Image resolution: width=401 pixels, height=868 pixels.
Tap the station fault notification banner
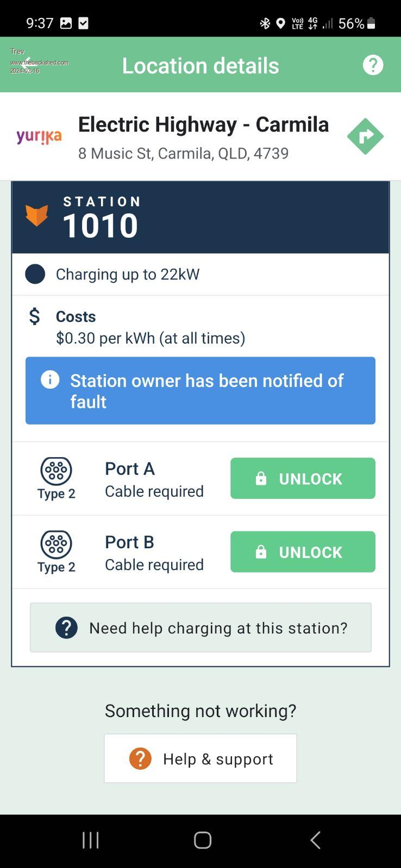pyautogui.click(x=200, y=390)
